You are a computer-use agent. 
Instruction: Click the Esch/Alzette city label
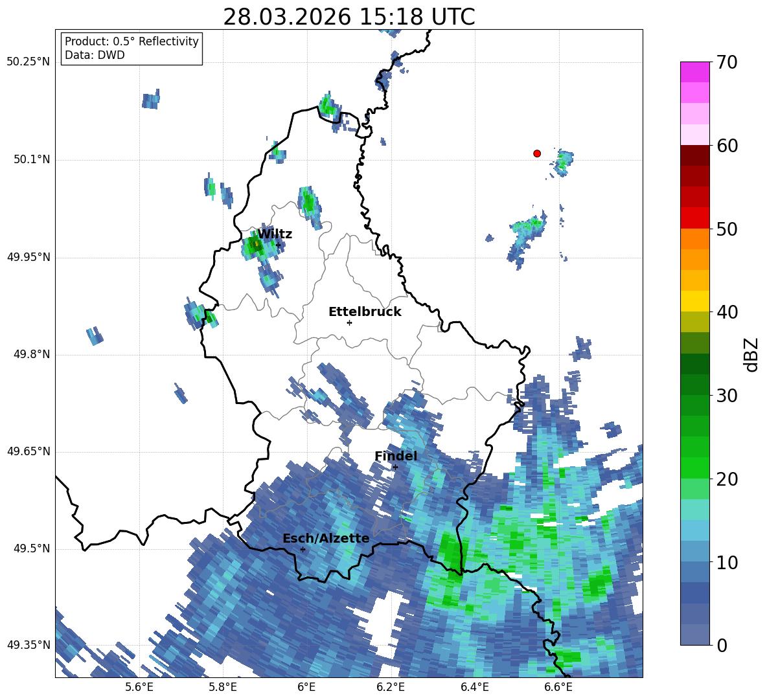326,539
